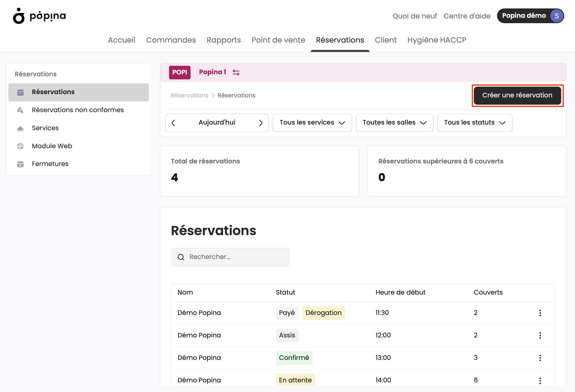575x392 pixels.
Task: Click the Nom column header
Action: coord(185,292)
